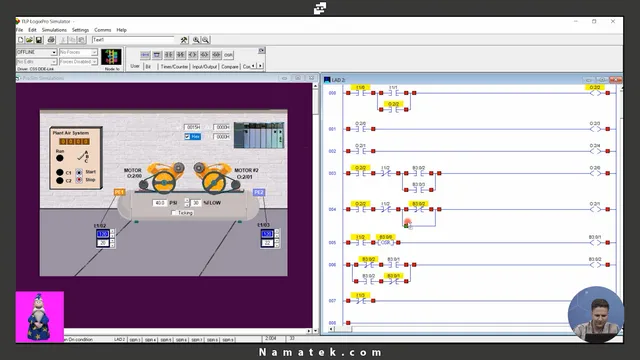Screen dimensions: 640x360
Task: Select the OSR instruction button
Action: [228, 55]
